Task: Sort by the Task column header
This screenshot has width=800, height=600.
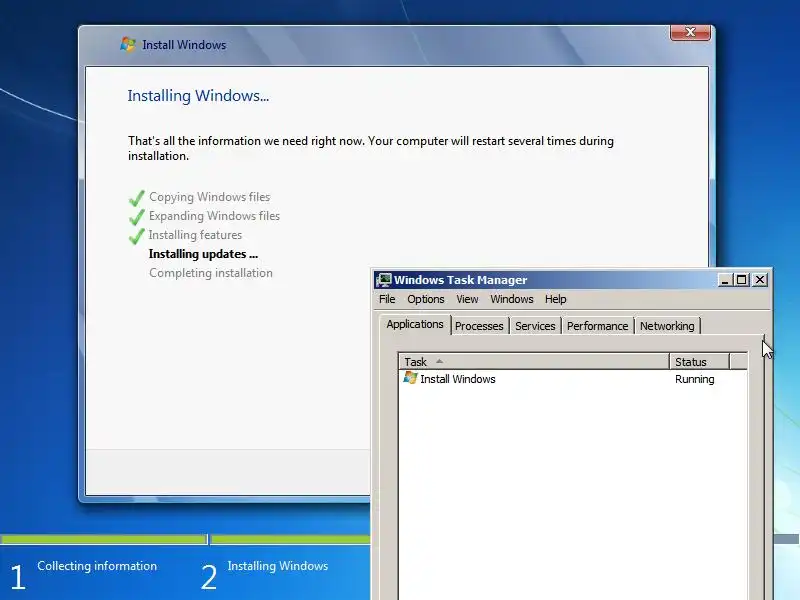Action: click(x=534, y=362)
